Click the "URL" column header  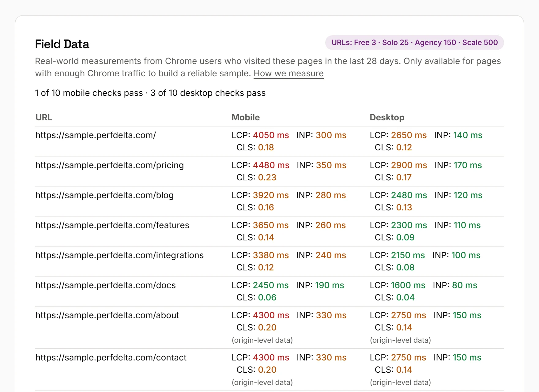pyautogui.click(x=44, y=118)
